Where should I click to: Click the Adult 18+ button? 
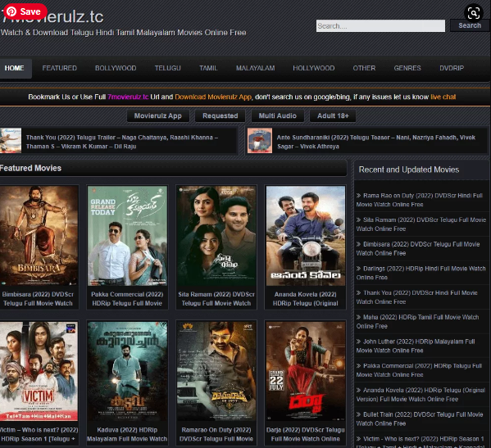click(333, 116)
